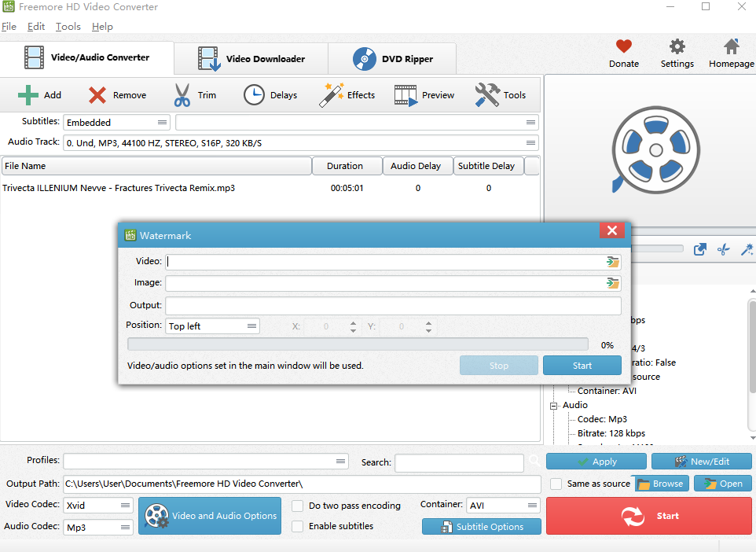The width and height of the screenshot is (756, 552).
Task: Open Settings gear icon
Action: click(677, 46)
